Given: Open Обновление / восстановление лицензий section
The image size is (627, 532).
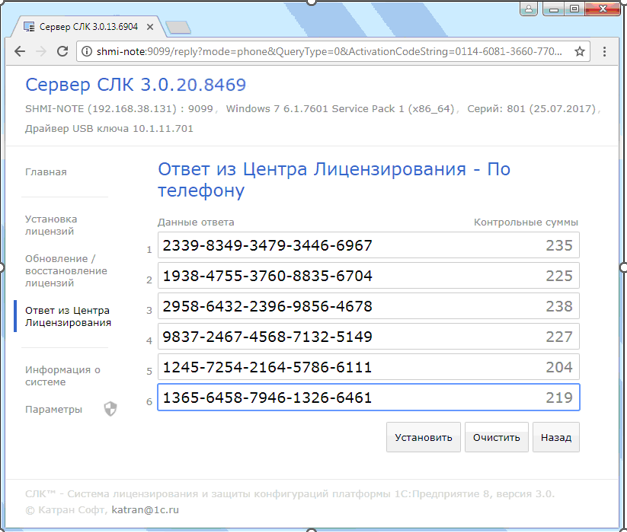Looking at the screenshot, I should [x=66, y=271].
